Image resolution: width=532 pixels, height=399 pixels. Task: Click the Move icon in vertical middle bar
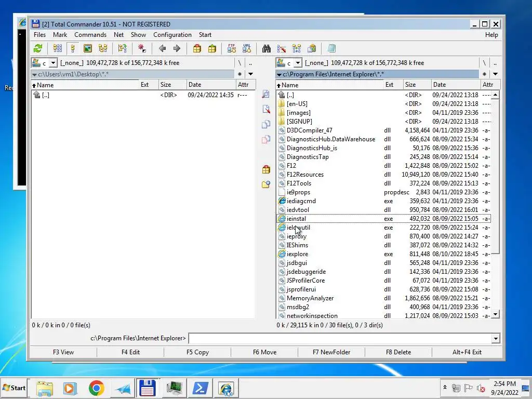click(x=265, y=139)
